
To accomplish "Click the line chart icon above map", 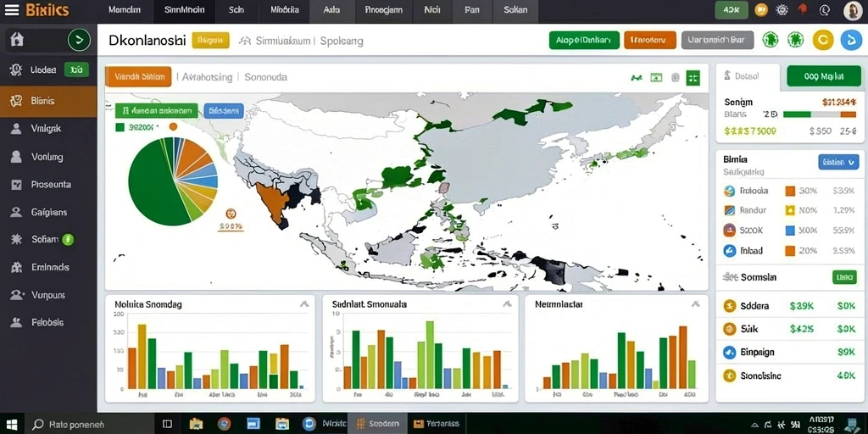I will point(636,78).
